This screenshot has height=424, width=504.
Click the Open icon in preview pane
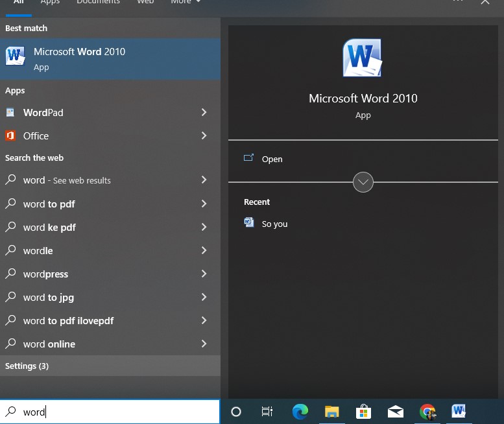click(248, 158)
